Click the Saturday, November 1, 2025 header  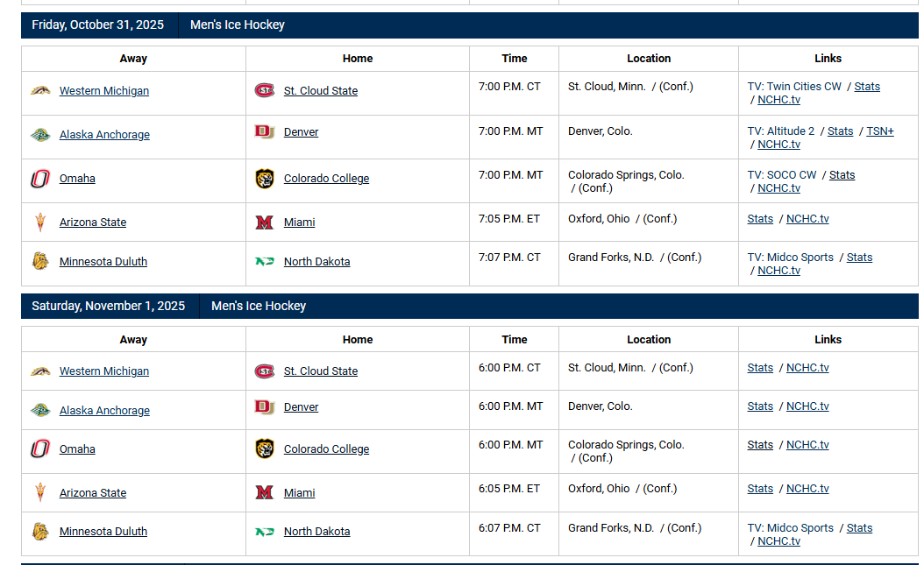coord(109,306)
